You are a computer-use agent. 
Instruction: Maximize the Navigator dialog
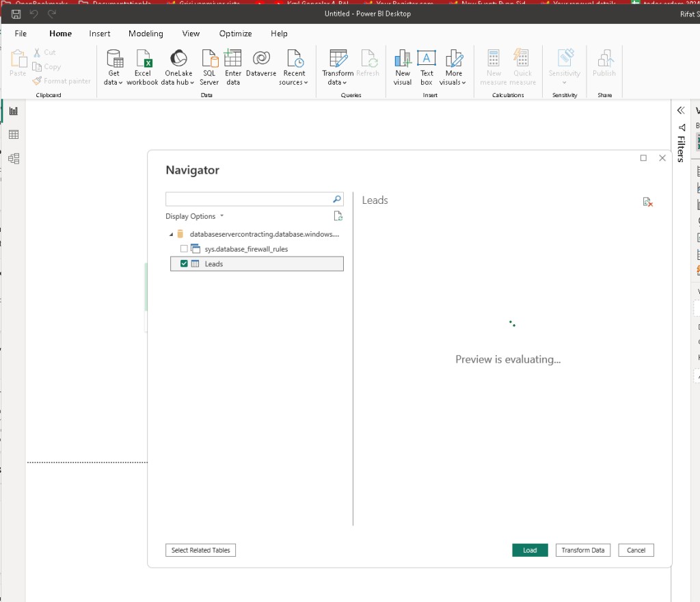pos(643,157)
